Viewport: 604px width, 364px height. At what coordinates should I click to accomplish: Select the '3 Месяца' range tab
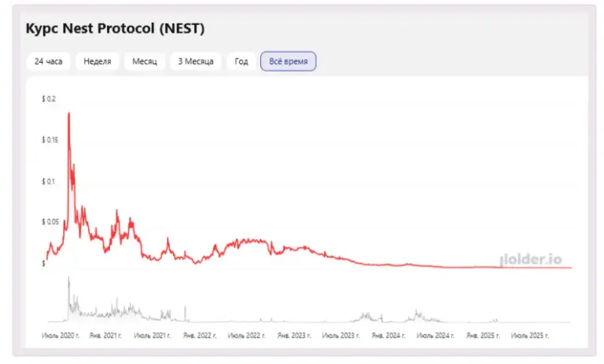(x=196, y=61)
